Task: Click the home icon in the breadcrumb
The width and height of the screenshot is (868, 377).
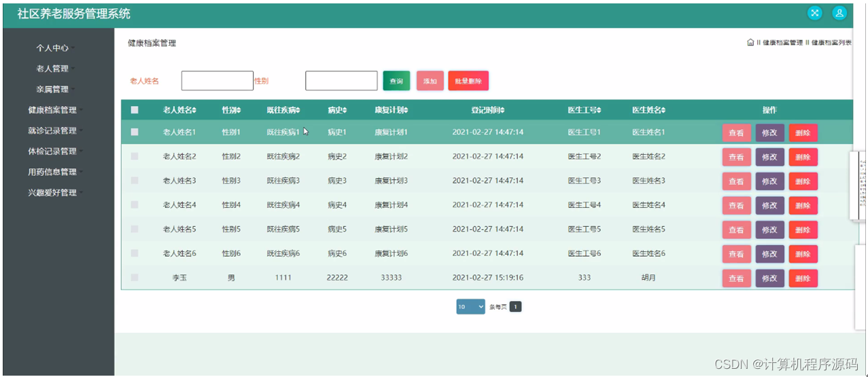Action: click(x=750, y=43)
